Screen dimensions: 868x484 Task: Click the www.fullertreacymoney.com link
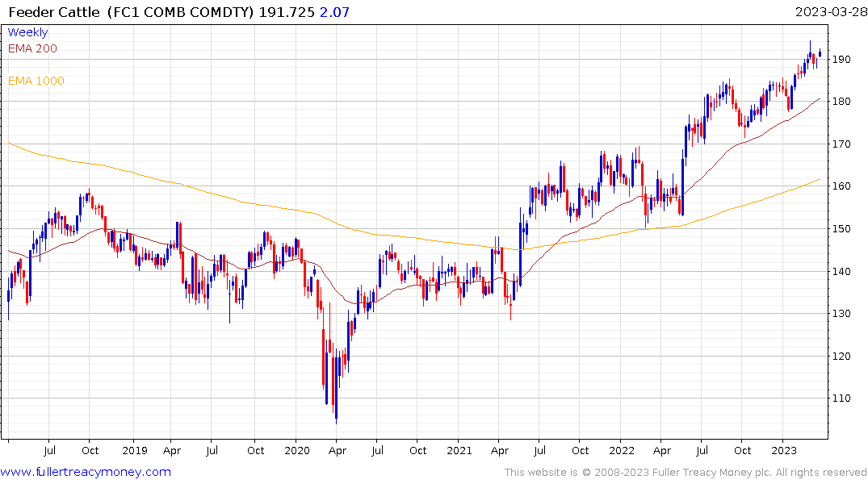point(86,472)
